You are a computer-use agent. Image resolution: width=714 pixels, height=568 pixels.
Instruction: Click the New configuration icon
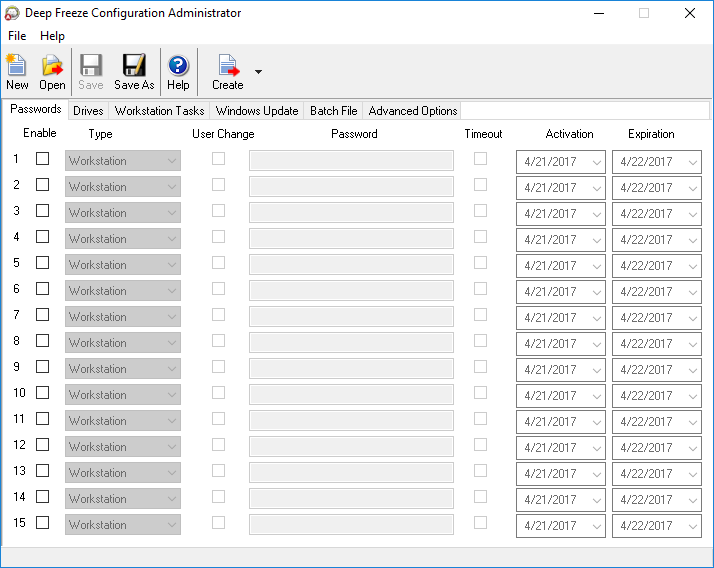pos(16,65)
